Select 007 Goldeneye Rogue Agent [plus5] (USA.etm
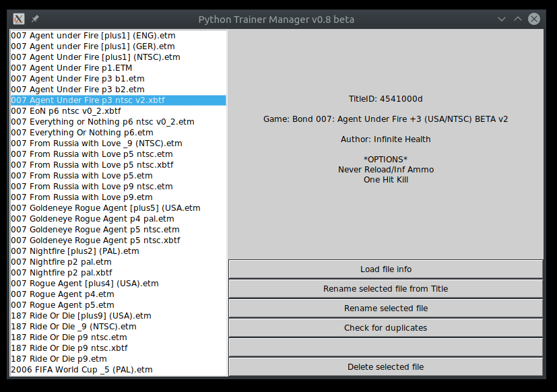The height and width of the screenshot is (392, 557). (x=119, y=208)
